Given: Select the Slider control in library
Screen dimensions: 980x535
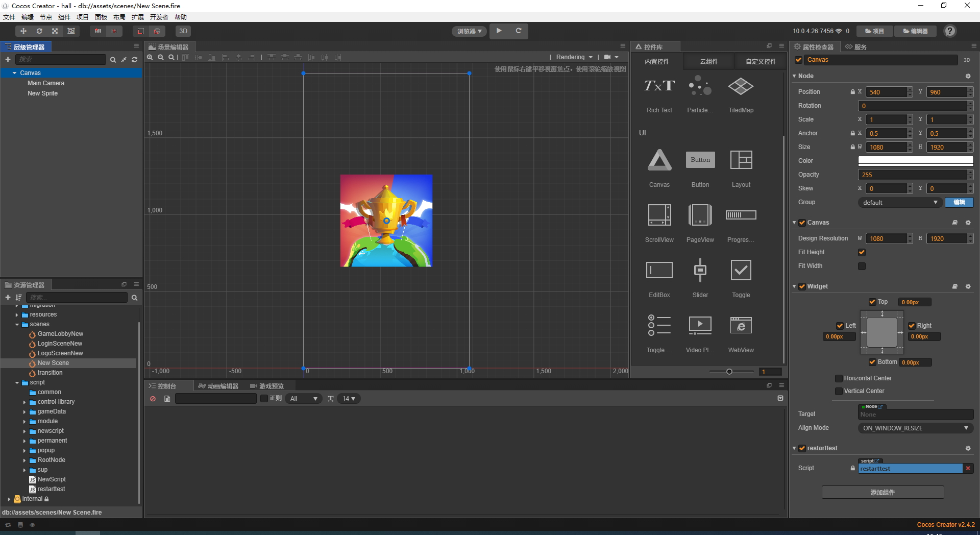Looking at the screenshot, I should (x=700, y=271).
